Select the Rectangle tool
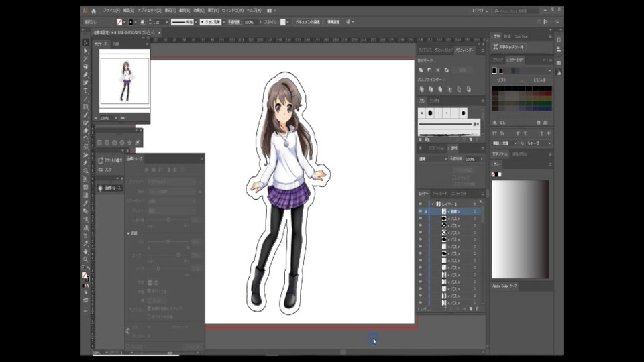The image size is (644, 362). pos(86,107)
